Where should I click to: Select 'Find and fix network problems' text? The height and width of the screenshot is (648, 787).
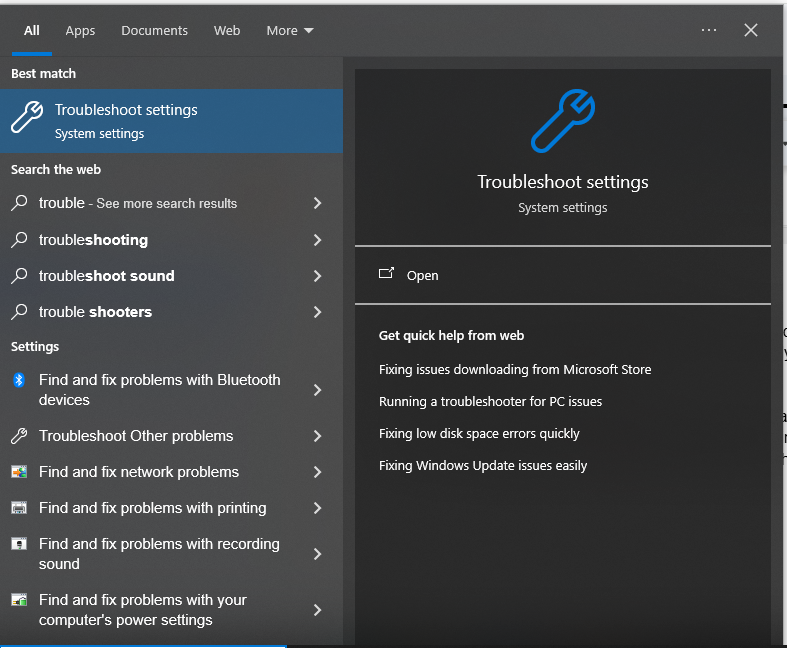tap(139, 472)
